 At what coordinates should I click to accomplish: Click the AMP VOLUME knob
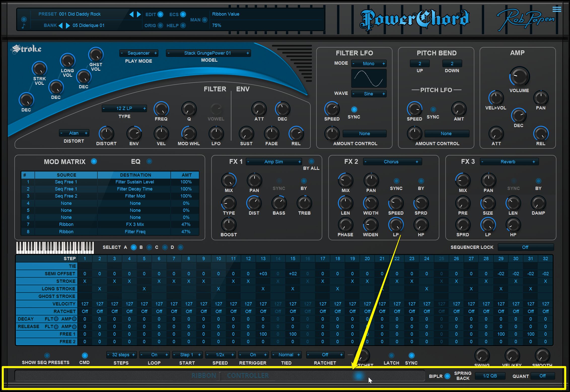click(519, 76)
